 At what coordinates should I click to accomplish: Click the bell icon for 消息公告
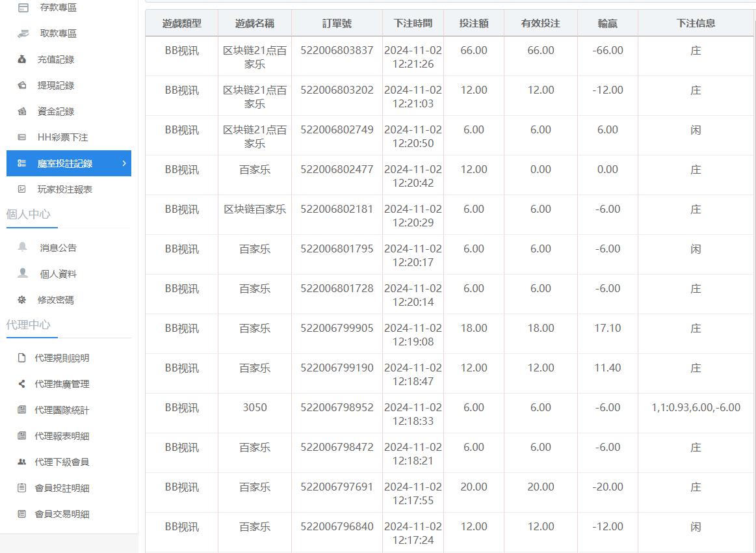click(x=23, y=247)
